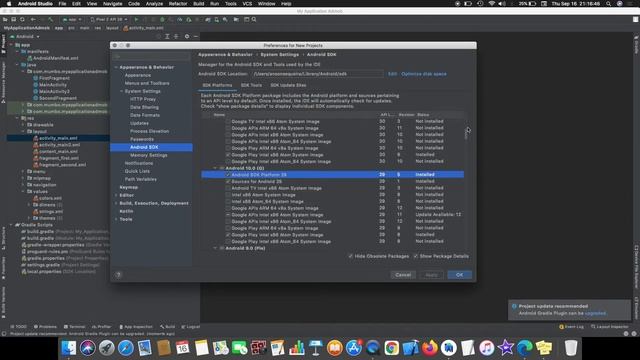Click the SDK list vertical scrollbar
The height and width of the screenshot is (360, 640).
tap(466, 134)
